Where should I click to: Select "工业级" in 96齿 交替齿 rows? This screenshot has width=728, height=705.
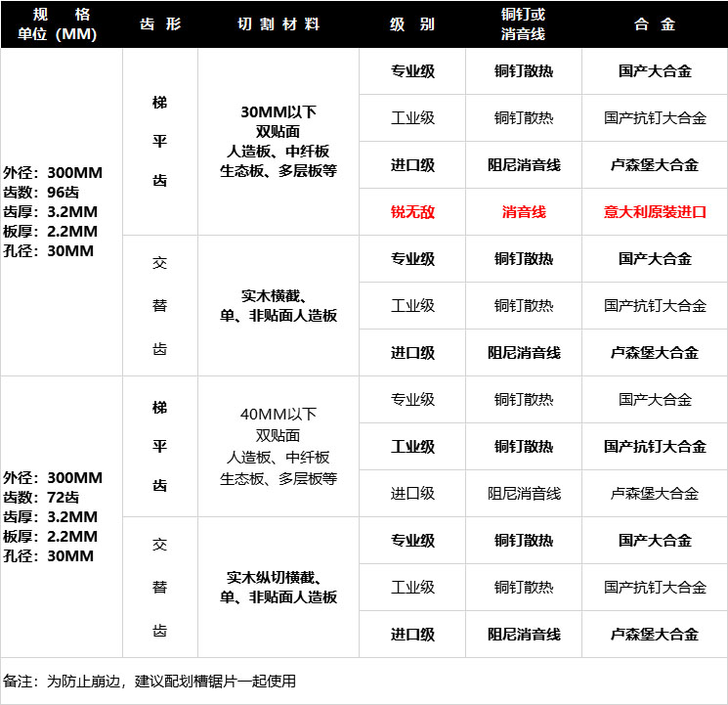[412, 306]
